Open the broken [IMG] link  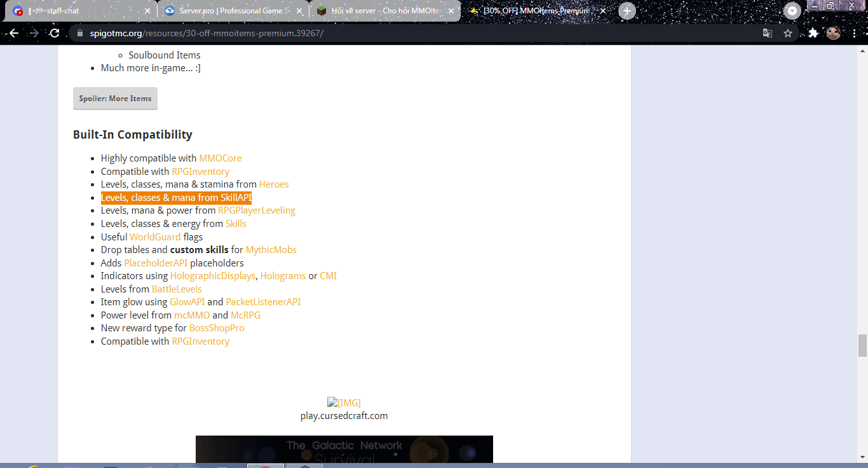point(344,403)
